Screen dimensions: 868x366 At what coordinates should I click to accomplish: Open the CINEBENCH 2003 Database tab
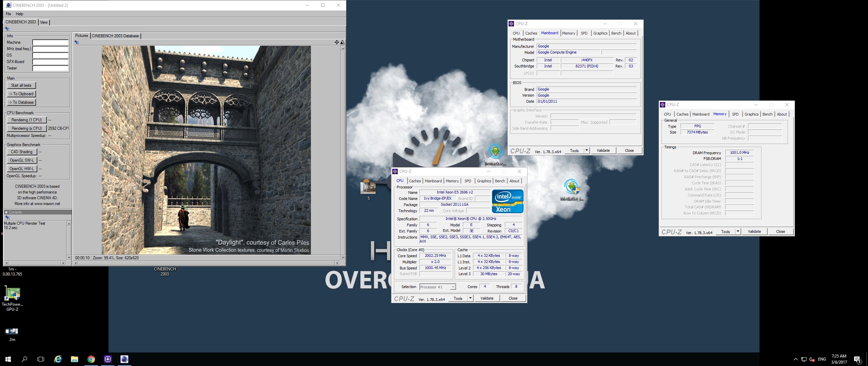[115, 36]
